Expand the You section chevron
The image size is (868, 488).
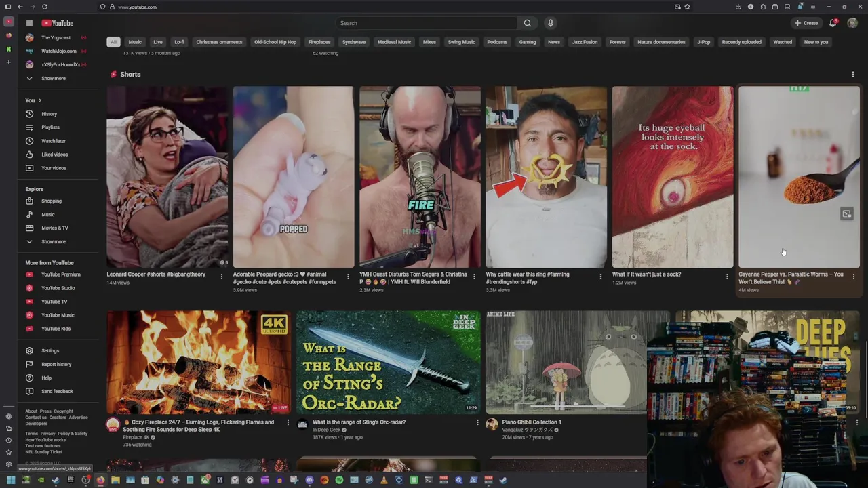coord(39,100)
